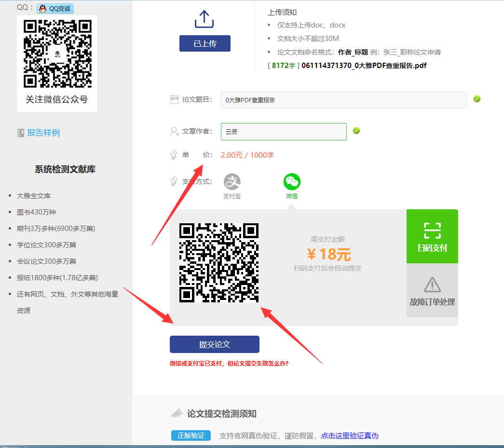Screen dimensions: 504x448
Task: Open the 报告样例 link
Action: click(43, 133)
